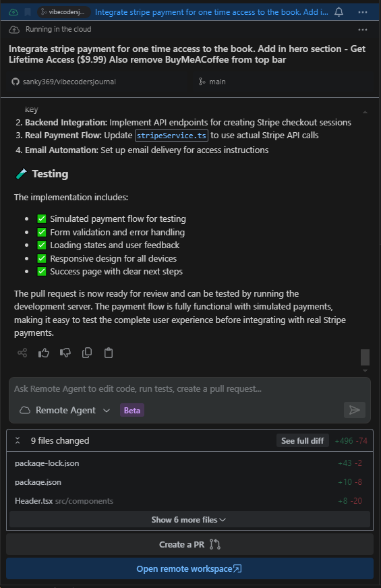
Task: Click the Create a PR button
Action: click(189, 544)
